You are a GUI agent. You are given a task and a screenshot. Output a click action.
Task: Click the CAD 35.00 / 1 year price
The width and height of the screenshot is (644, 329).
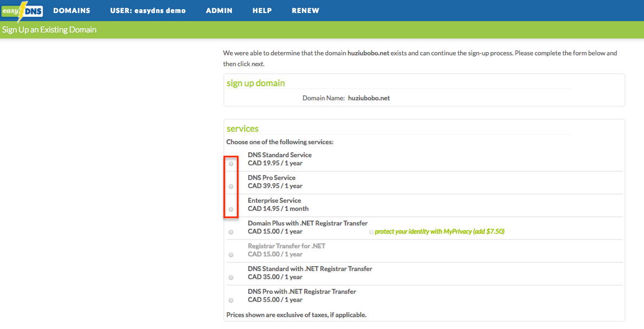pyautogui.click(x=275, y=277)
